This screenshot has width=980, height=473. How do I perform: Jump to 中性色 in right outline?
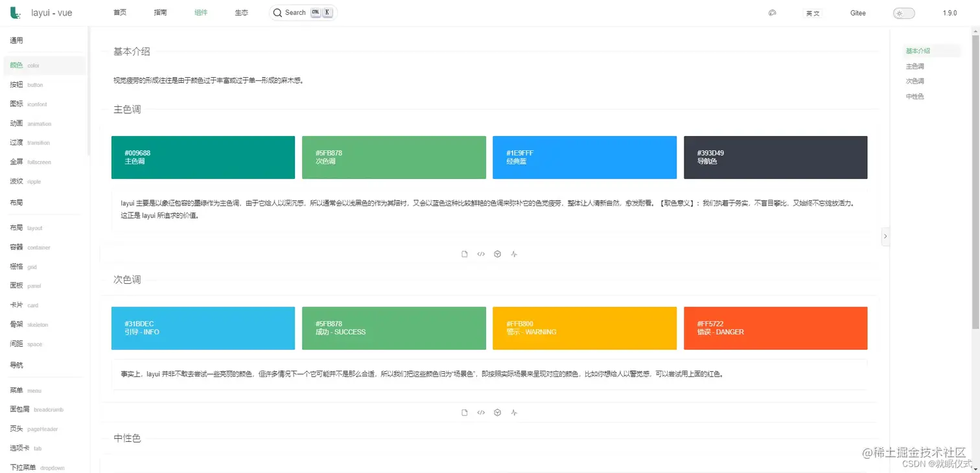(915, 97)
